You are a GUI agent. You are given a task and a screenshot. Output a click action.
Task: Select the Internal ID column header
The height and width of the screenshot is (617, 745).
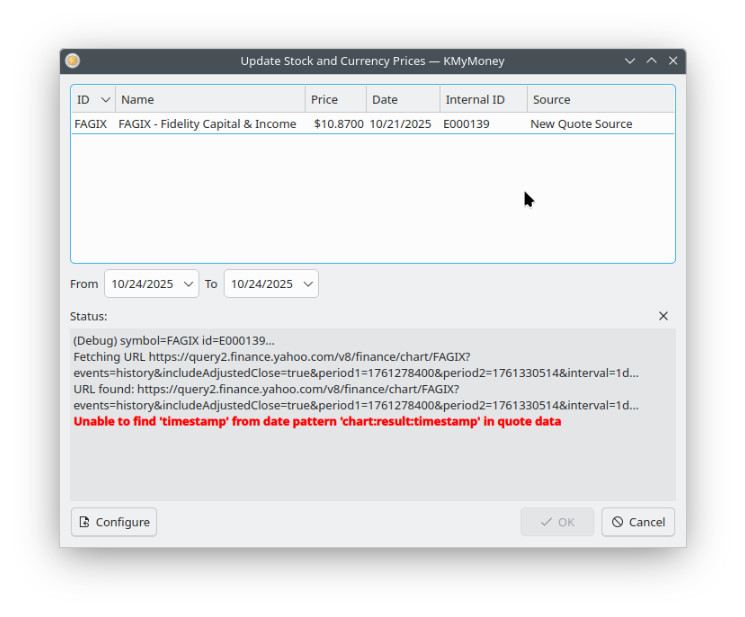pos(482,100)
